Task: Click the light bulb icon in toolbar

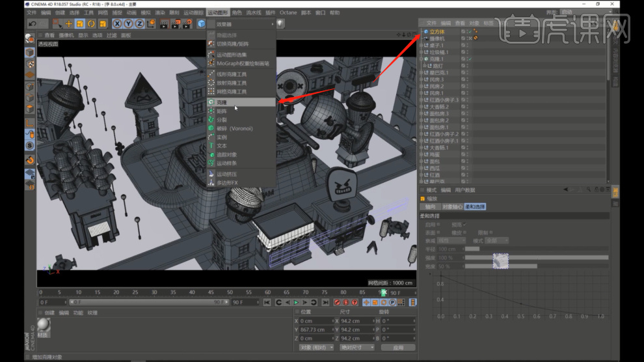Action: (x=280, y=24)
